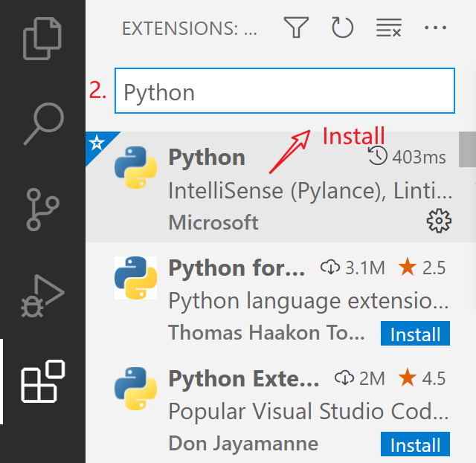Select the Microsoft Python extension entry
Viewport: 476px width, 463px height.
tap(272, 187)
